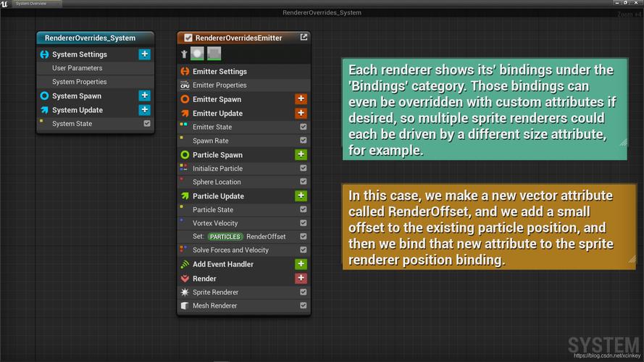Add a new renderer with the Render plus icon
The height and width of the screenshot is (362, 644).
[x=301, y=279]
